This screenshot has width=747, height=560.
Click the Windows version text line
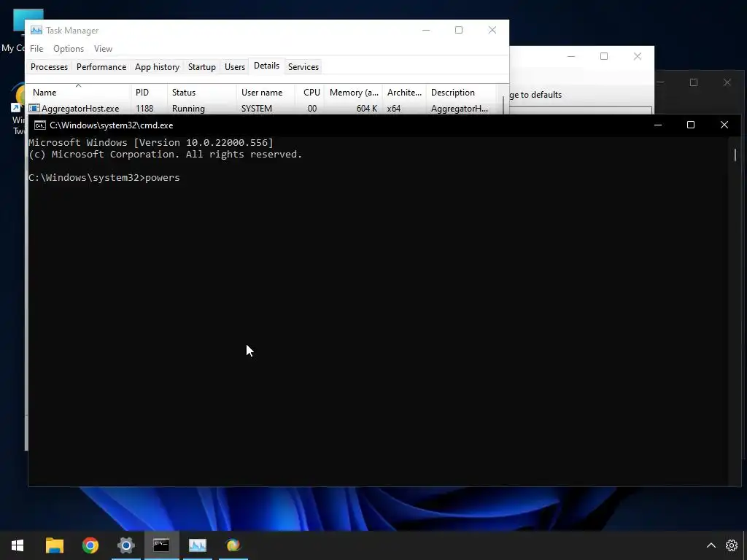(x=151, y=142)
